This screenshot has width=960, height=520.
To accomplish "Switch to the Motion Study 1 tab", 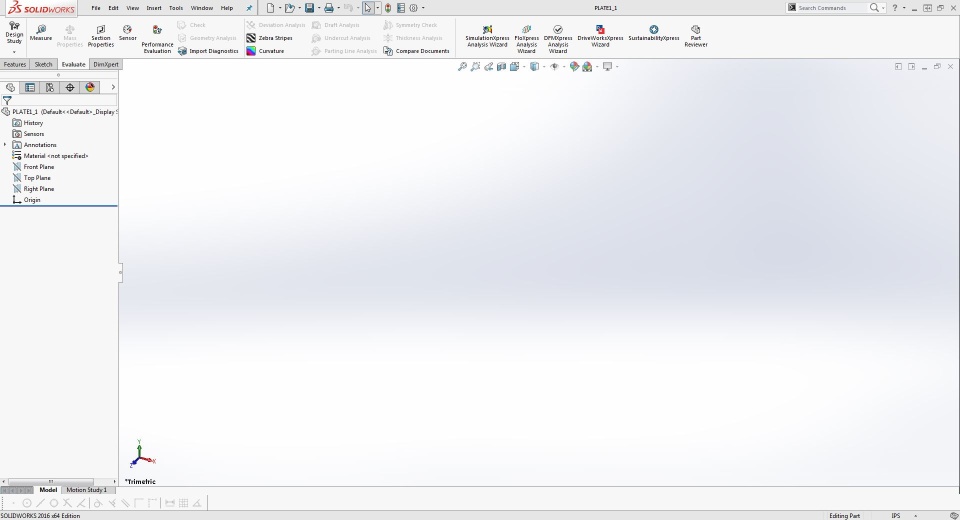I will coord(86,490).
